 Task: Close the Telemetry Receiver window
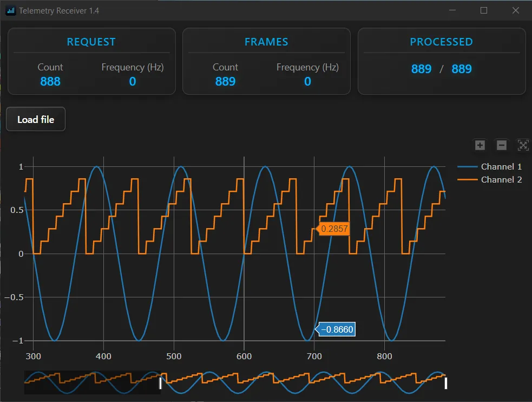[x=515, y=11]
